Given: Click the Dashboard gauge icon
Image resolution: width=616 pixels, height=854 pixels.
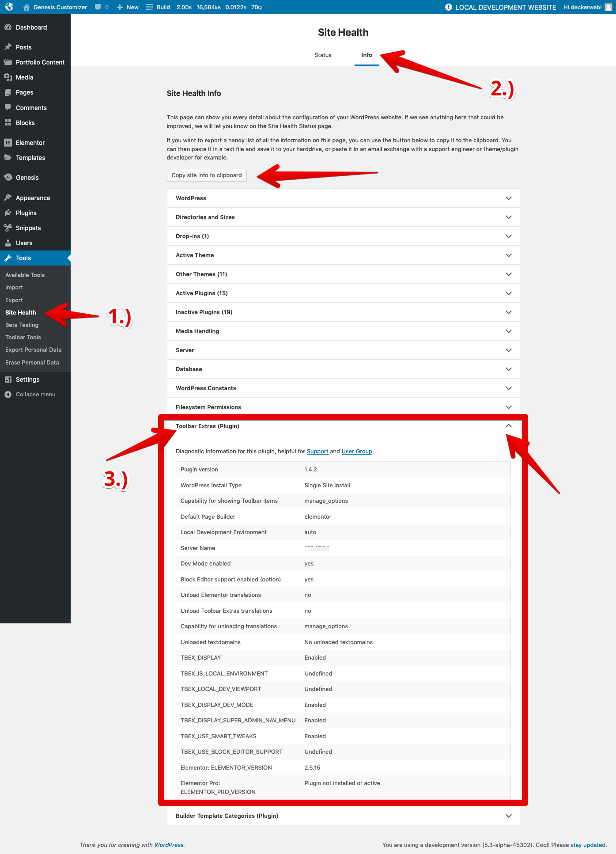Looking at the screenshot, I should pyautogui.click(x=8, y=27).
